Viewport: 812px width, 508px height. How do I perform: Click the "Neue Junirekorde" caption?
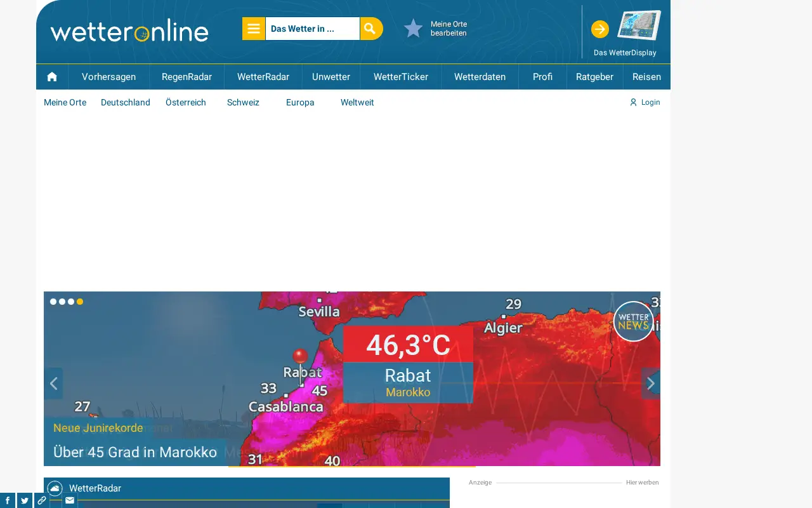click(98, 428)
